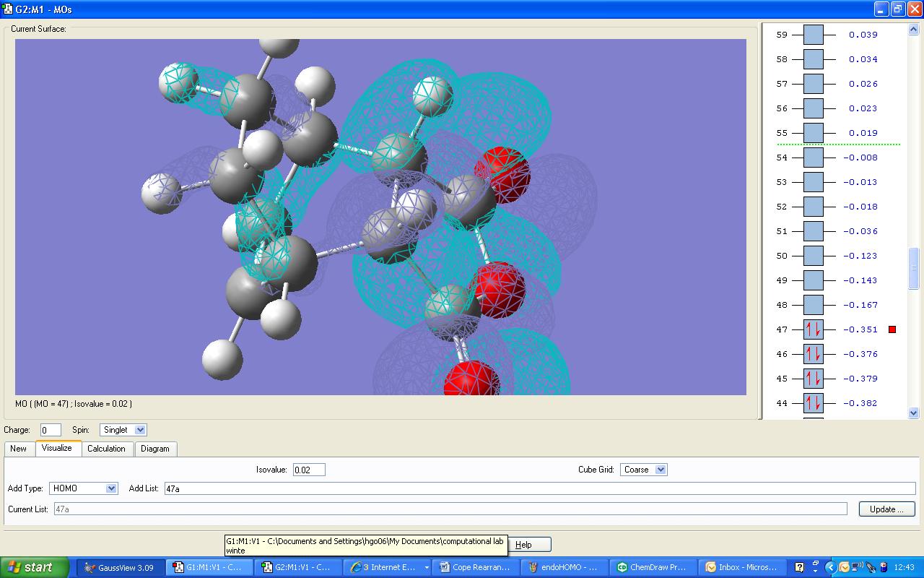Select orbital 55 box in MO list
The height and width of the screenshot is (578, 924).
pos(813,133)
